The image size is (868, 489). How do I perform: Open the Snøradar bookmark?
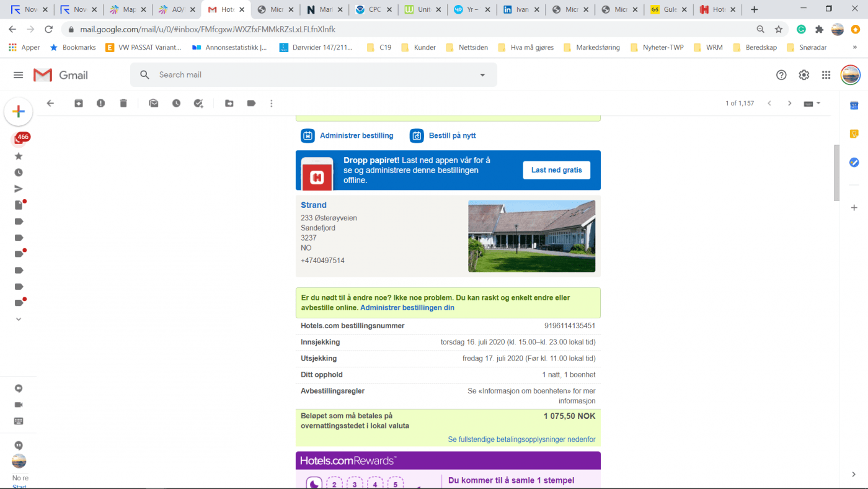[807, 47]
